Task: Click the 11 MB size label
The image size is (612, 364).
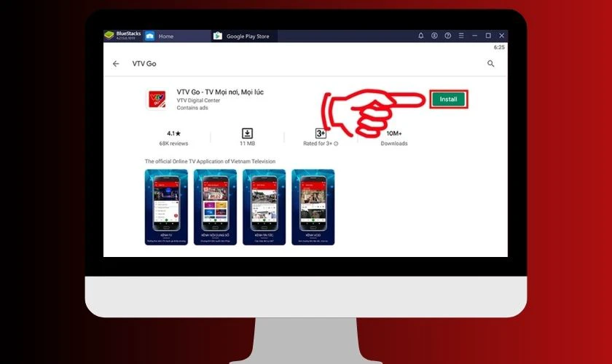Action: tap(247, 143)
